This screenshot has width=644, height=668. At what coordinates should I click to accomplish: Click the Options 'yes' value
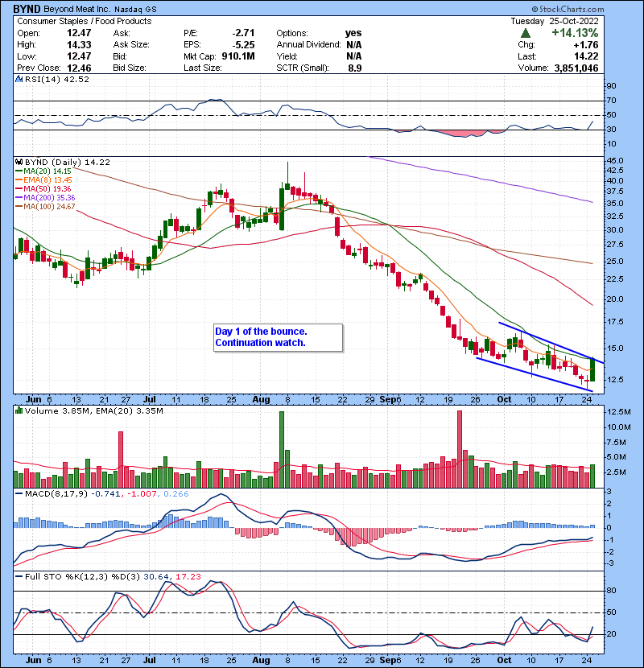353,33
